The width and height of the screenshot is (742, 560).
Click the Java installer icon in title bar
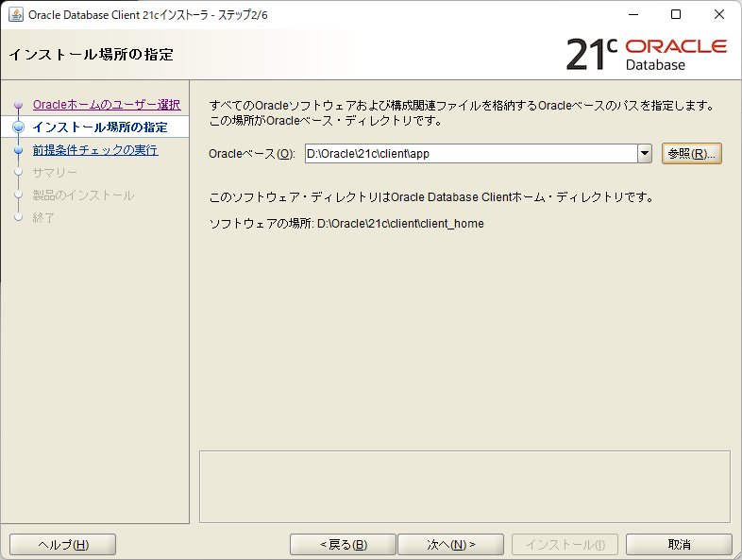click(16, 15)
